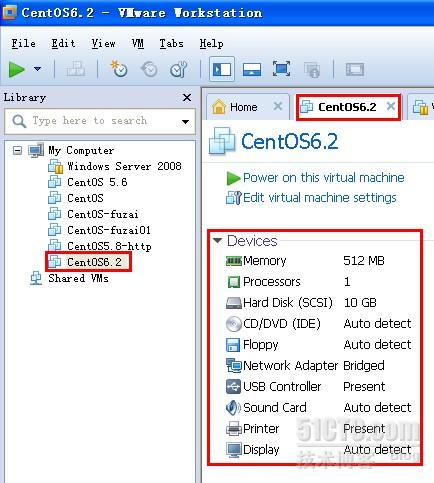Select Windows Server 2008 VM
Viewport: 434px width, 483px height.
point(124,166)
